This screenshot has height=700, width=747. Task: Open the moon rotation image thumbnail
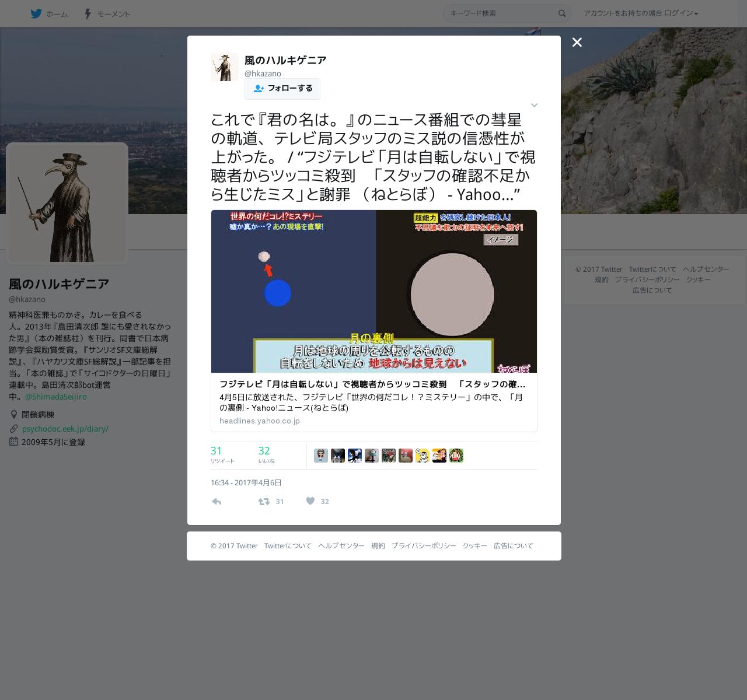point(374,291)
